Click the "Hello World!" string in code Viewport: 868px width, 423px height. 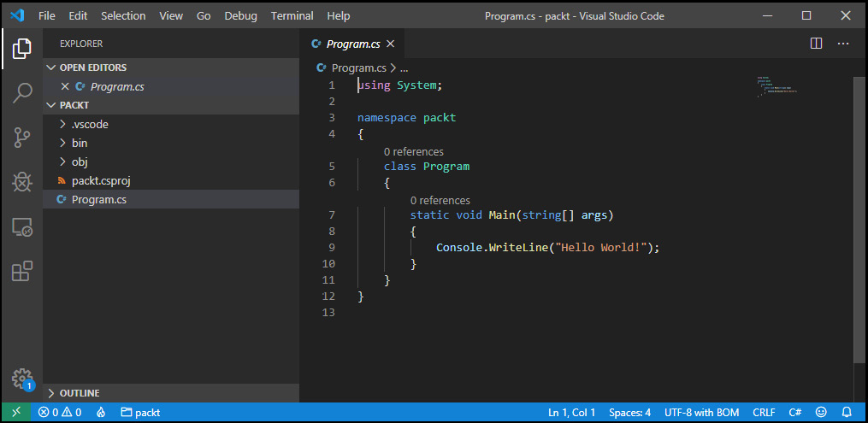point(601,247)
